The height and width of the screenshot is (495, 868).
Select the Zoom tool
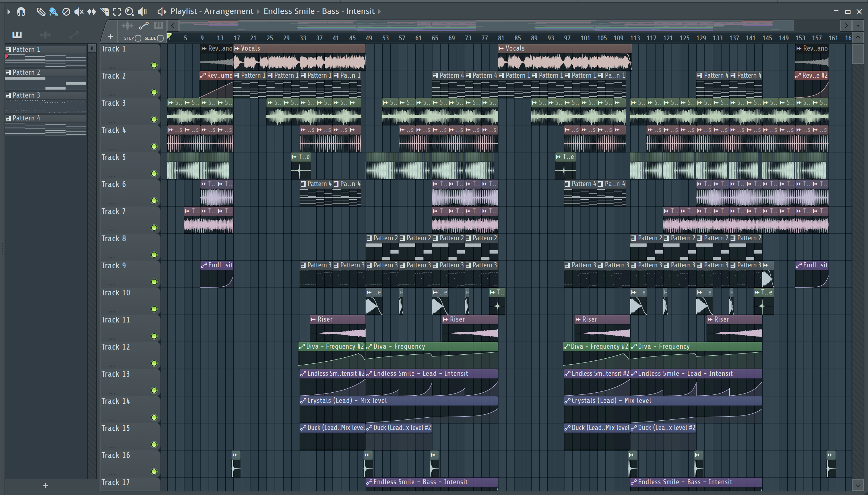129,11
